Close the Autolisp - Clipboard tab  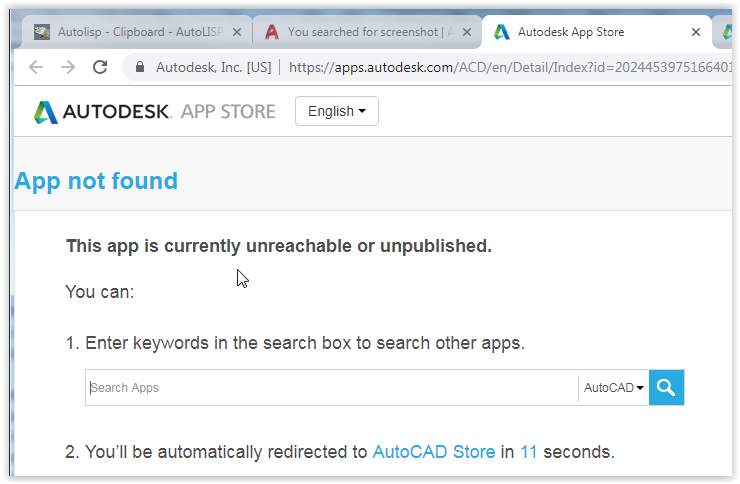coord(237,32)
